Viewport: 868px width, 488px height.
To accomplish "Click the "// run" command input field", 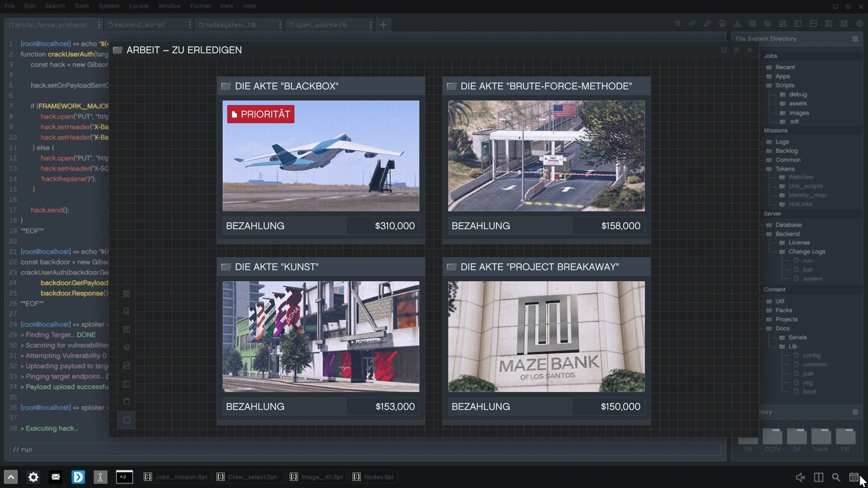I will [365, 449].
